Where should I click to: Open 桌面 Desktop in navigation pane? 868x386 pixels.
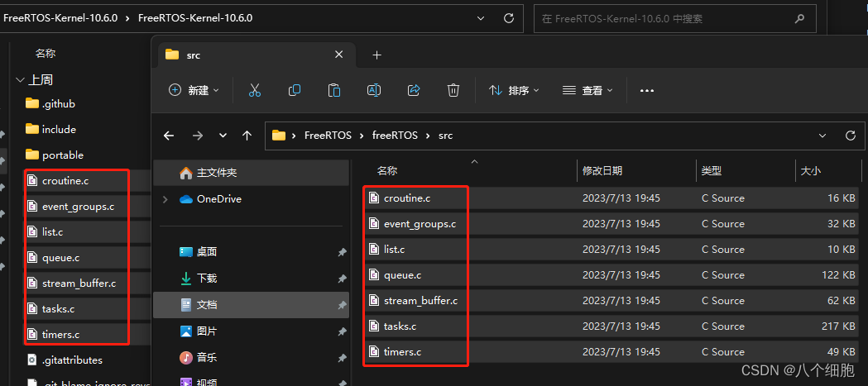pos(199,252)
